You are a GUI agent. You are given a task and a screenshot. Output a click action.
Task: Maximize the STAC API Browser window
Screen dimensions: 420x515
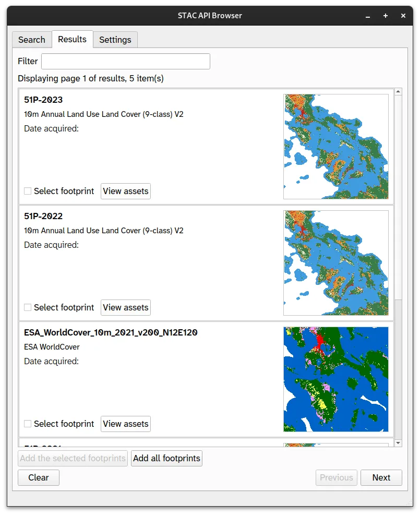(x=386, y=16)
